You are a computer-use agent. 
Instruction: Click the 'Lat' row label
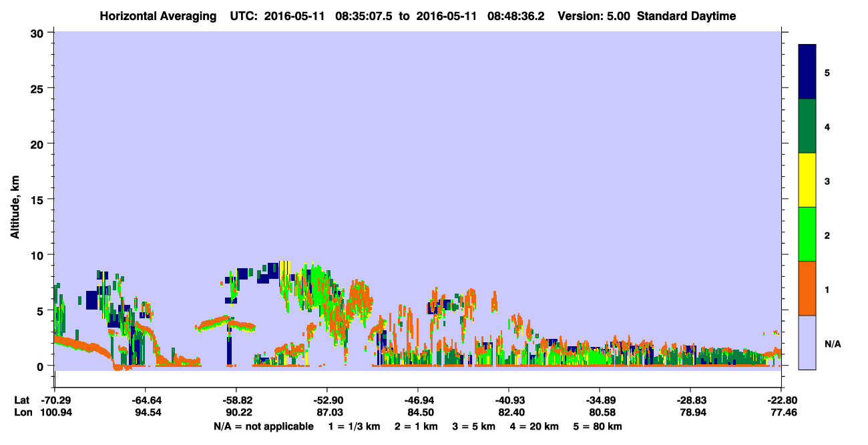tap(21, 400)
